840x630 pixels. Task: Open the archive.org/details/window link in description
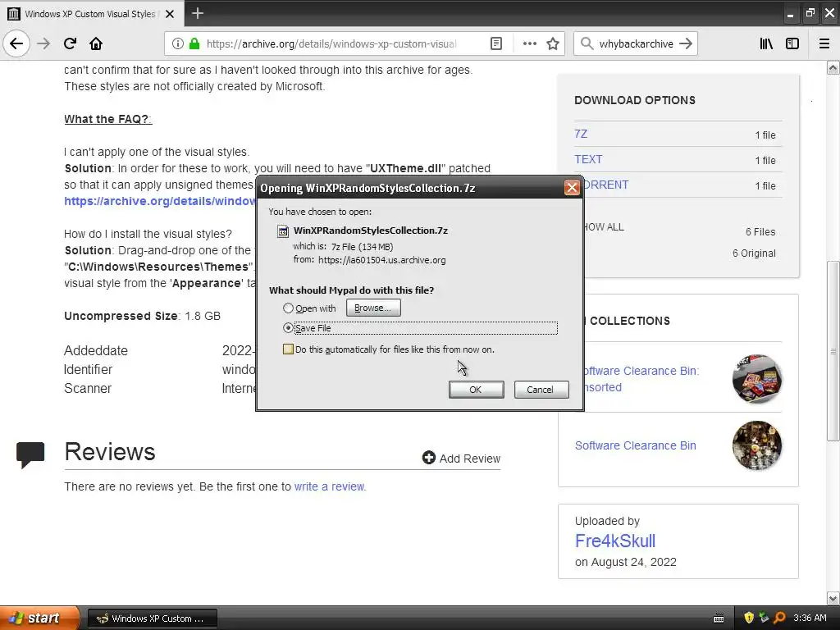click(x=160, y=201)
